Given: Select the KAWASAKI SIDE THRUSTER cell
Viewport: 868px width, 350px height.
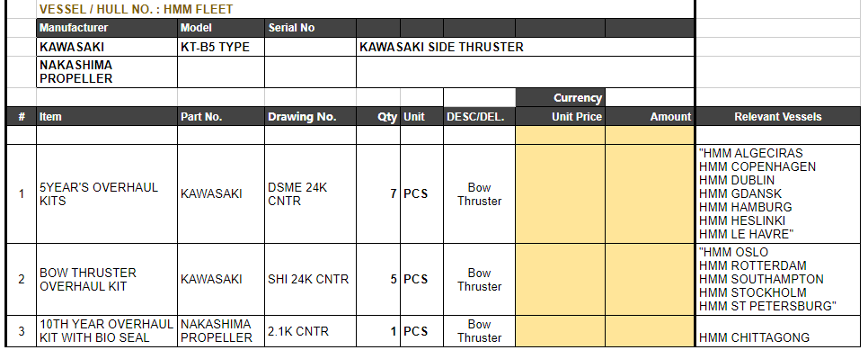Looking at the screenshot, I should tap(525, 47).
